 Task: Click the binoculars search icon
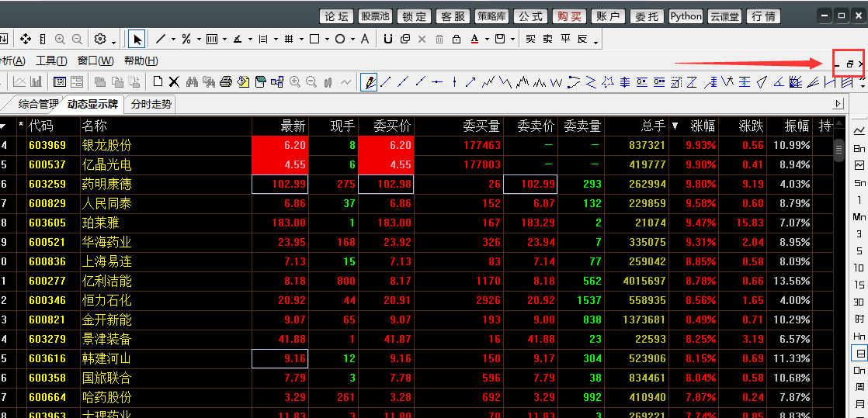click(x=192, y=82)
